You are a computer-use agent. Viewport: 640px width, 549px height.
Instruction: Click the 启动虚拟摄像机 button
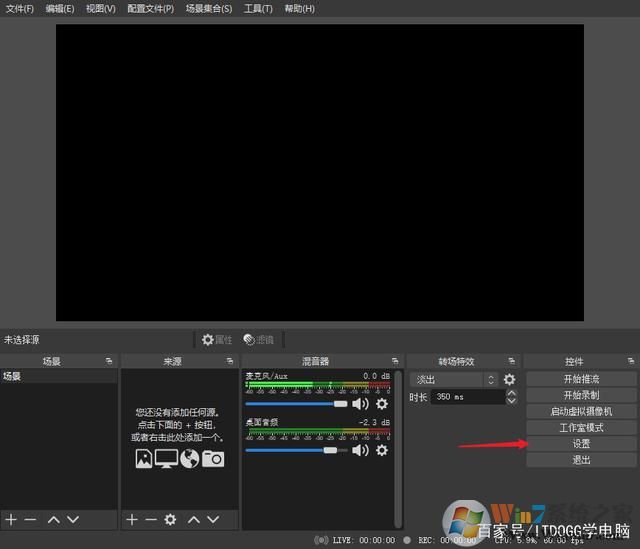581,411
